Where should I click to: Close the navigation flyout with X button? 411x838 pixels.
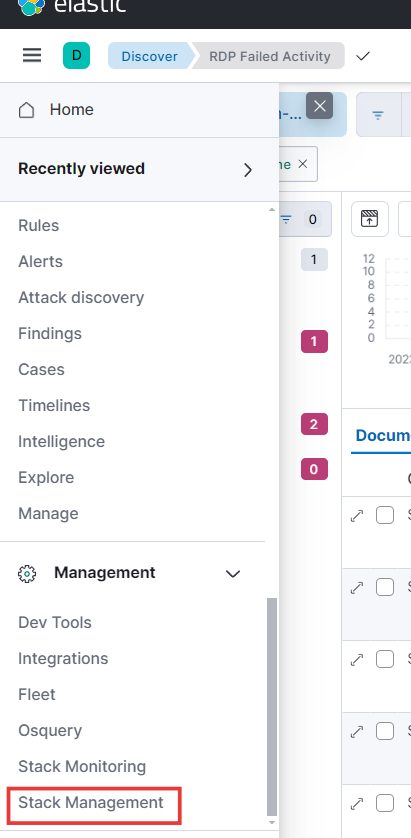320,106
